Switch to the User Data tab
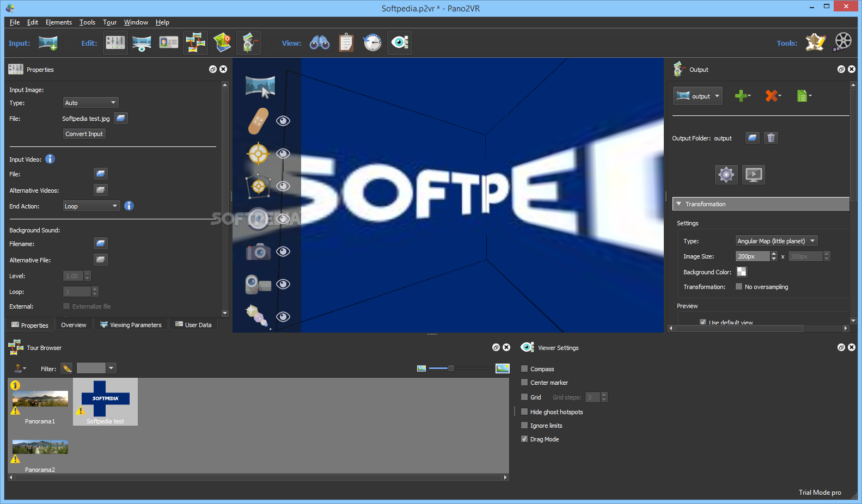862x504 pixels. point(193,325)
